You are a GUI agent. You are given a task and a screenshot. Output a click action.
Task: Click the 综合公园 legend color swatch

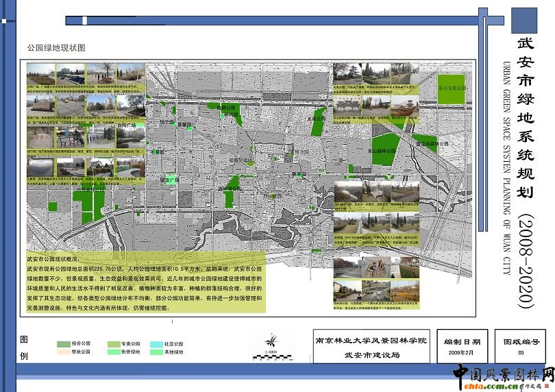[x=63, y=343]
